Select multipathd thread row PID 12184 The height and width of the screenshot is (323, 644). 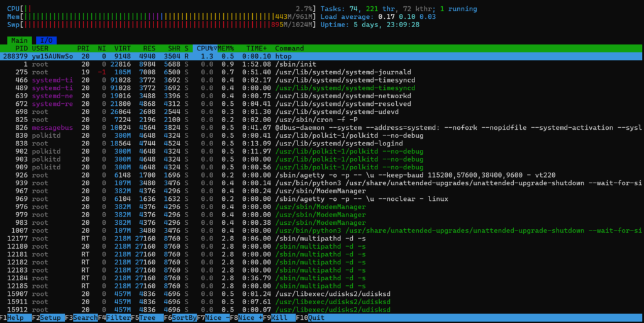click(322, 278)
